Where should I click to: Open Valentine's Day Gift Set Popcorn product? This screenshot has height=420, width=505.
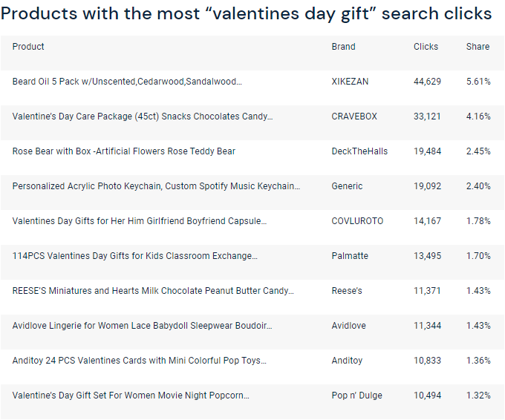[131, 396]
